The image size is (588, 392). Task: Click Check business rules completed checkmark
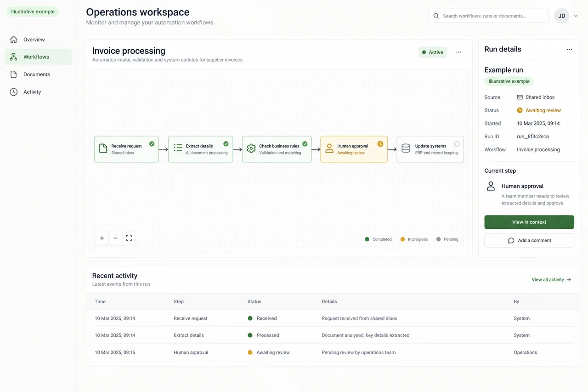[x=305, y=144]
